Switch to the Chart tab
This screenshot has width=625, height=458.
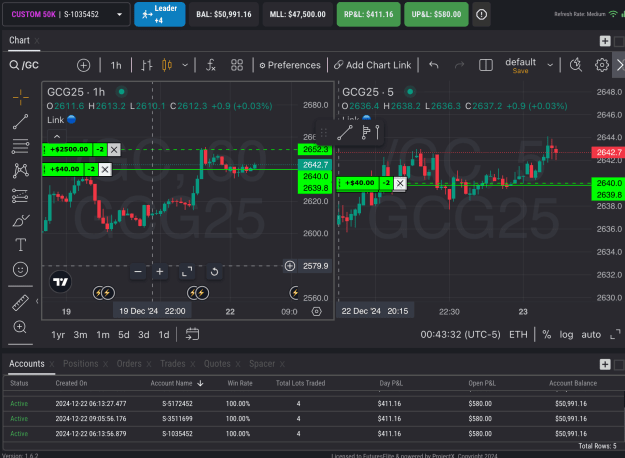pos(20,40)
